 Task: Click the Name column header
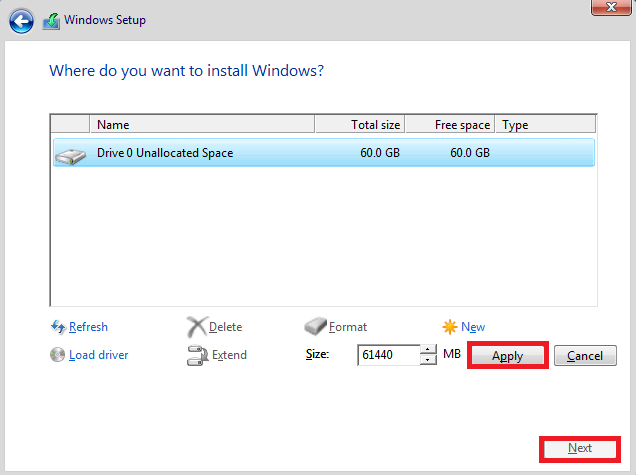202,125
